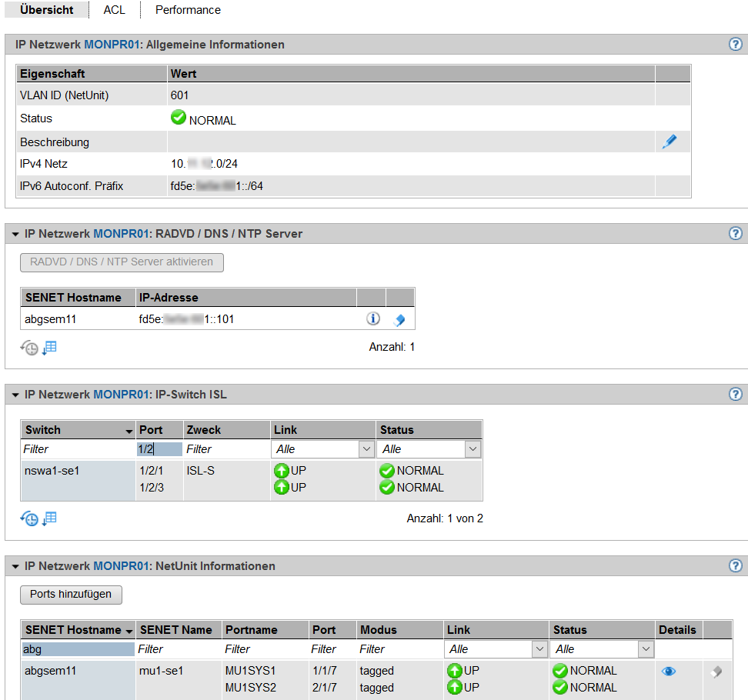Open Link filter dropdown in IP-Switch ISL table
The height and width of the screenshot is (700, 748).
coord(366,449)
